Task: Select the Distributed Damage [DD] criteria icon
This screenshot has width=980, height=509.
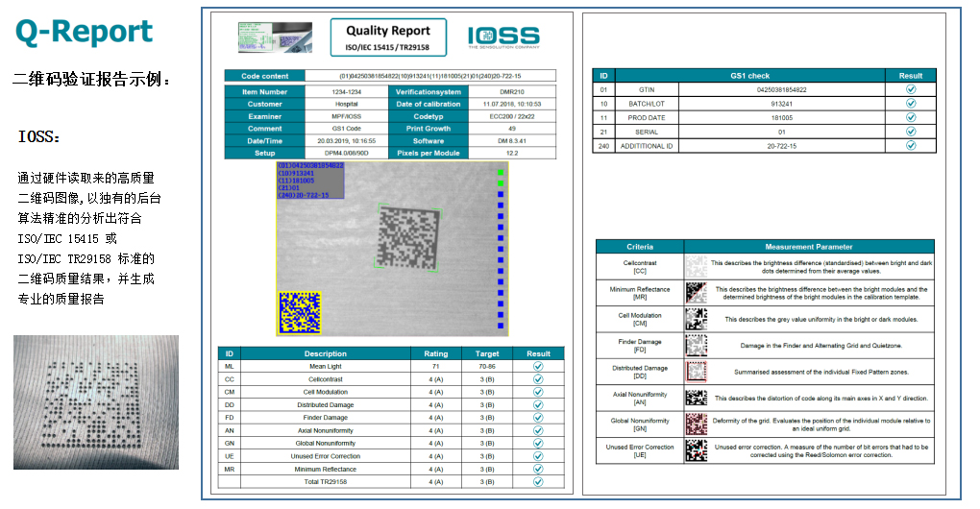Action: (697, 372)
